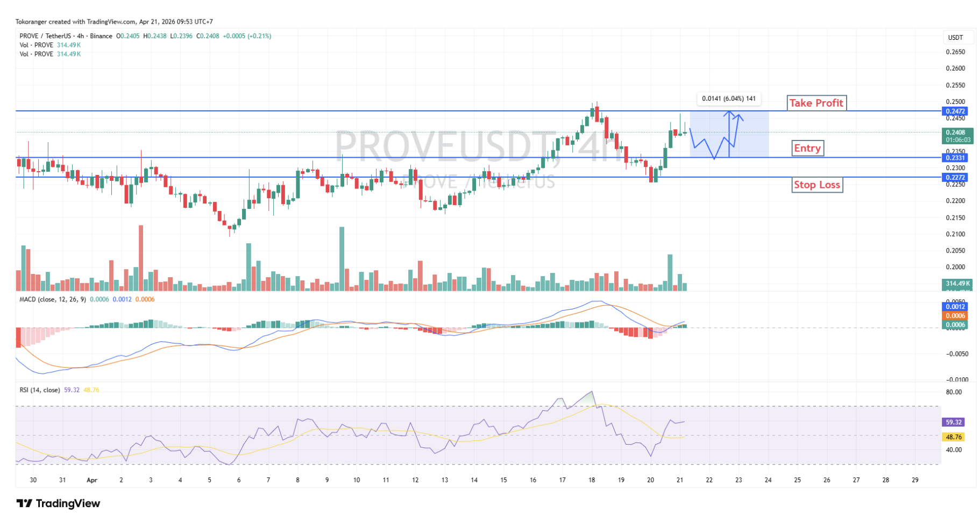Viewport: 980px width, 520px height.
Task: Select the USDT currency label
Action: tap(955, 38)
